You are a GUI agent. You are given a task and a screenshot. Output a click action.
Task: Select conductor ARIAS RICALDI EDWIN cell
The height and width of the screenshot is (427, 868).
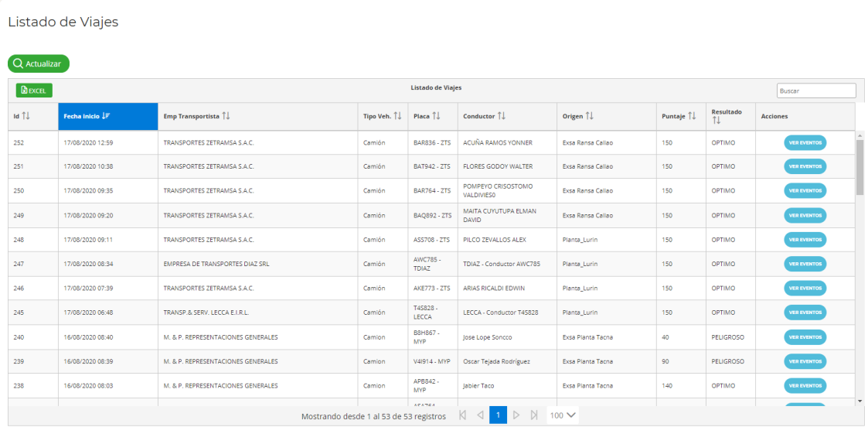506,288
